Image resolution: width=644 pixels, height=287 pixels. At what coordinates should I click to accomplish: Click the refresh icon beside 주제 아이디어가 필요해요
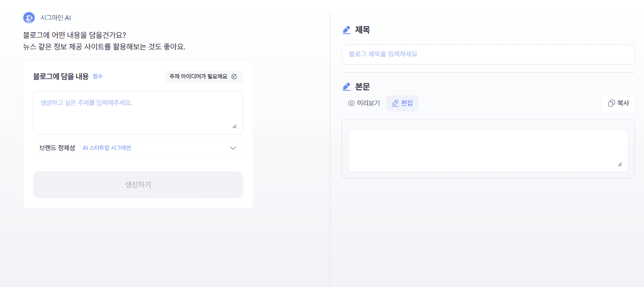(235, 76)
